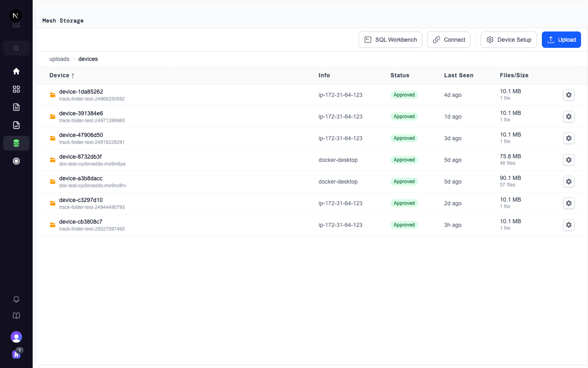Open the dashboard grid icon in sidebar
This screenshot has width=588, height=368.
pyautogui.click(x=16, y=89)
